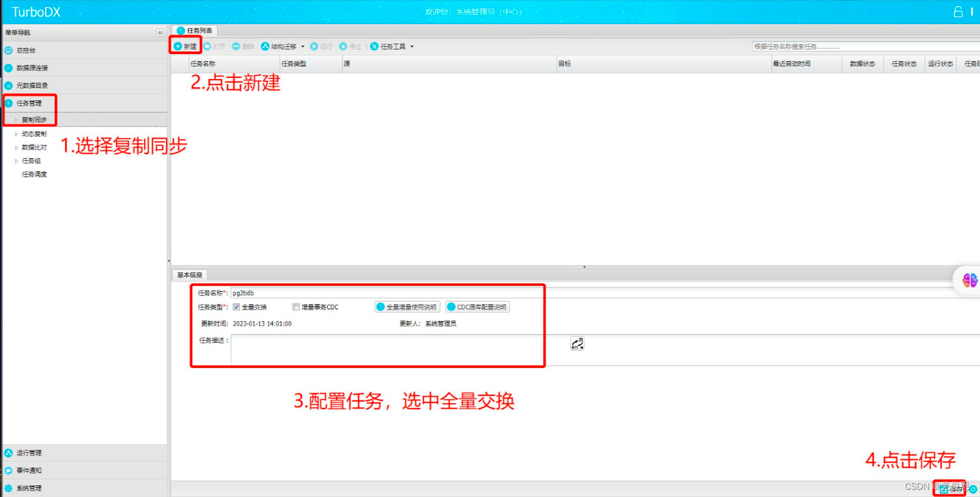This screenshot has height=497, width=980.
Task: Click the 结构迁移 structure migration button
Action: coord(278,46)
